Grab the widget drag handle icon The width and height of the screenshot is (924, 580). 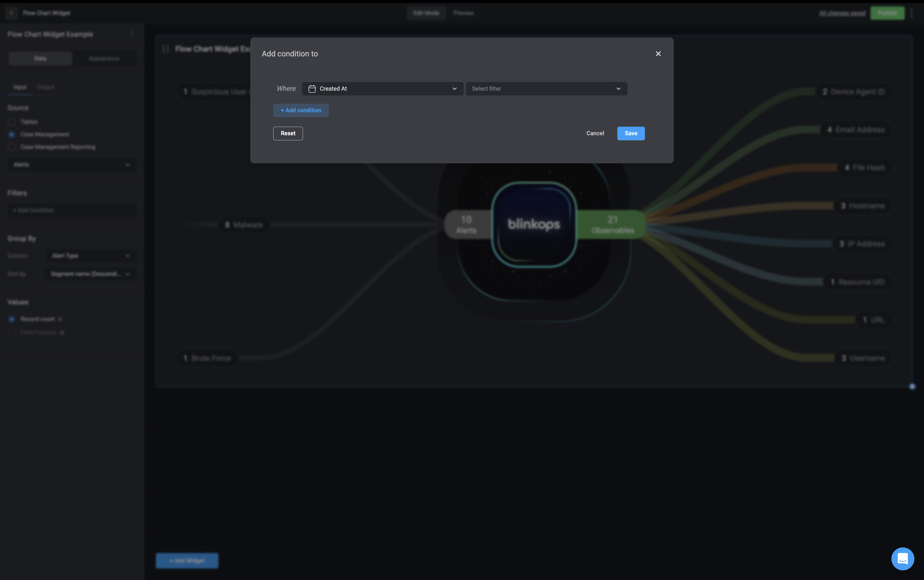(x=166, y=49)
